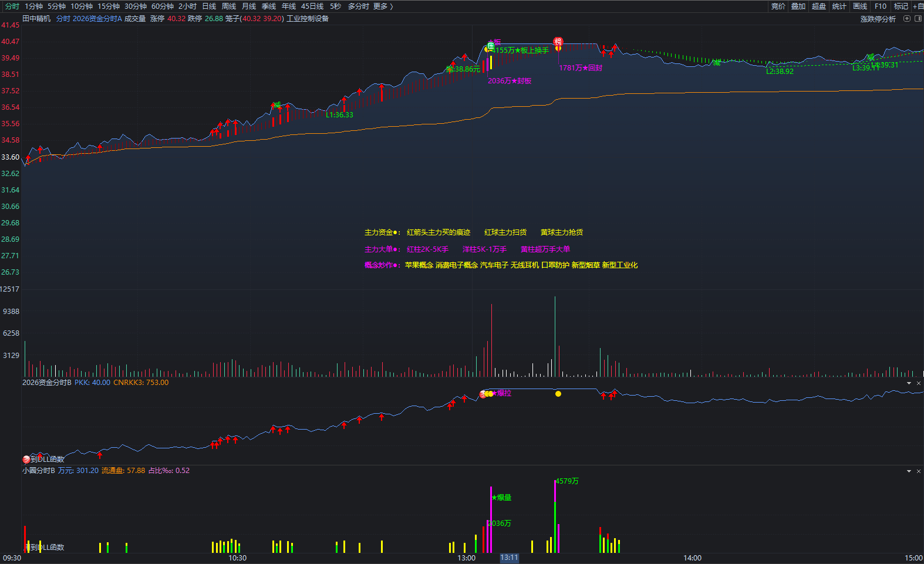Open the 超盘 toolbar button

[x=819, y=6]
